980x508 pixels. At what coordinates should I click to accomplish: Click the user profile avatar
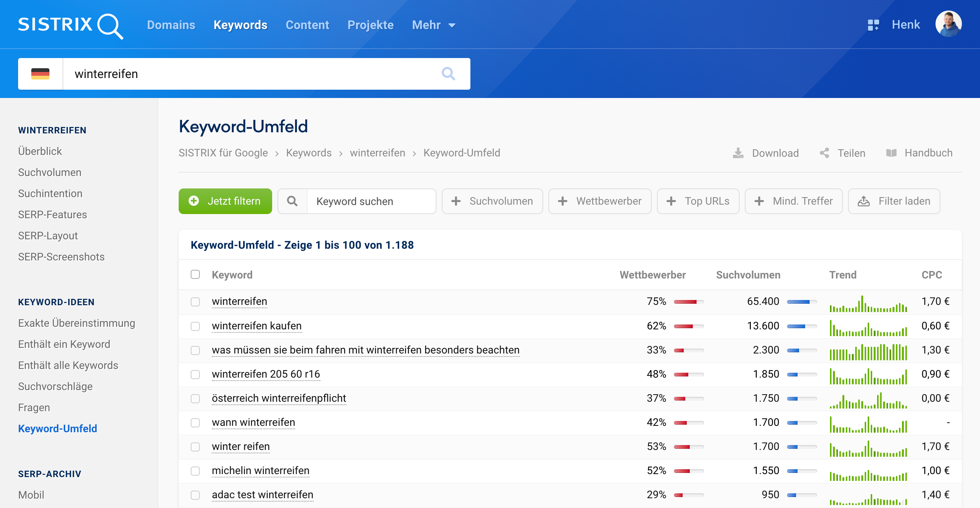coord(948,24)
